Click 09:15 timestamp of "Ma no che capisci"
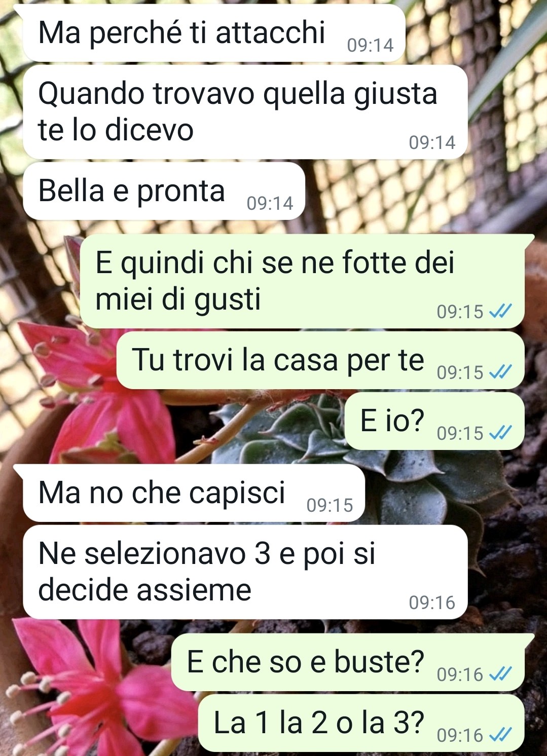The height and width of the screenshot is (756, 547). [x=330, y=505]
